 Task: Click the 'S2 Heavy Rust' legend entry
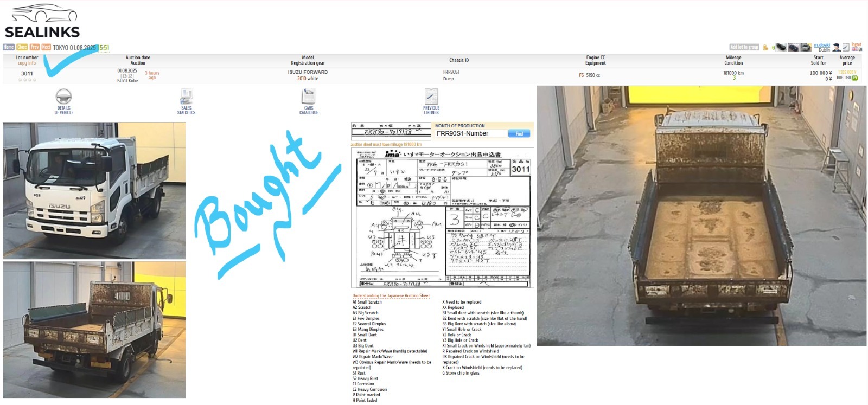tap(365, 378)
